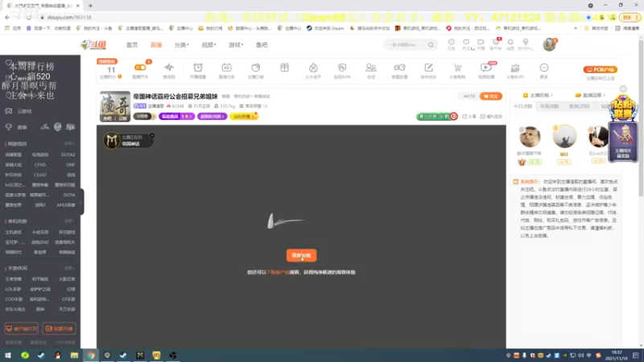The width and height of the screenshot is (644, 362).
Task: Open File Explorer from taskbar
Action: click(x=74, y=356)
